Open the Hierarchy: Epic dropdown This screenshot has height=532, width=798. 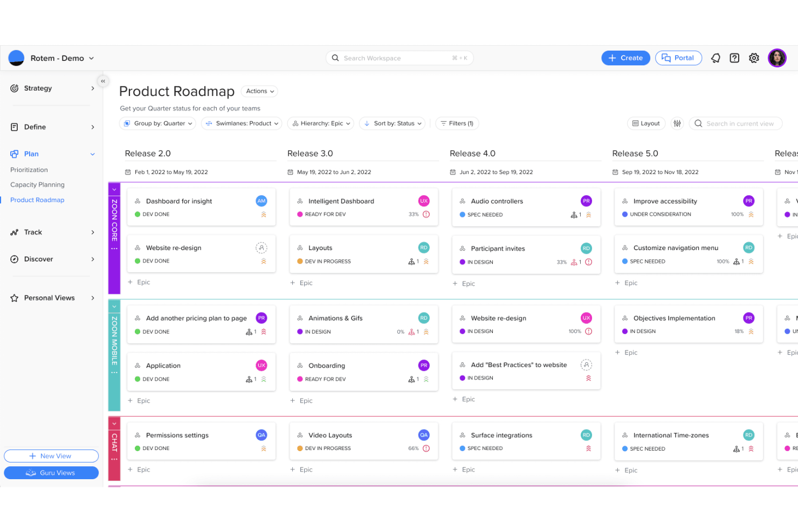point(321,123)
